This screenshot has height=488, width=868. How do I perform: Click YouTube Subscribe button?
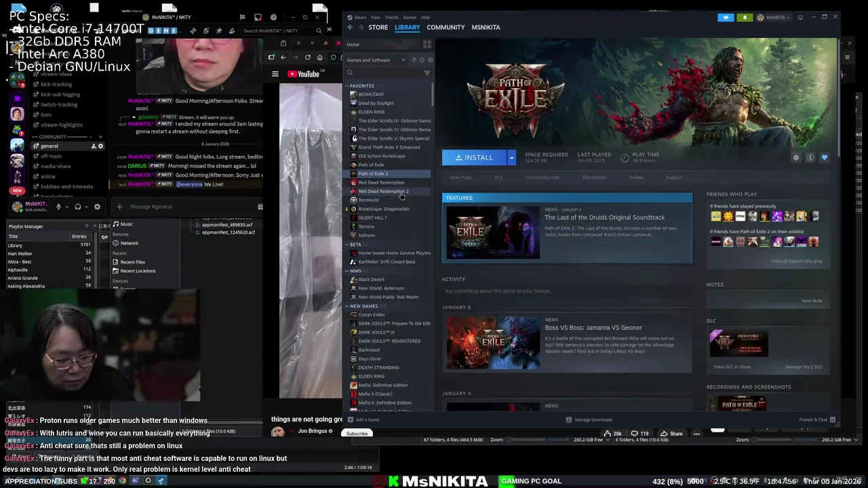click(357, 434)
